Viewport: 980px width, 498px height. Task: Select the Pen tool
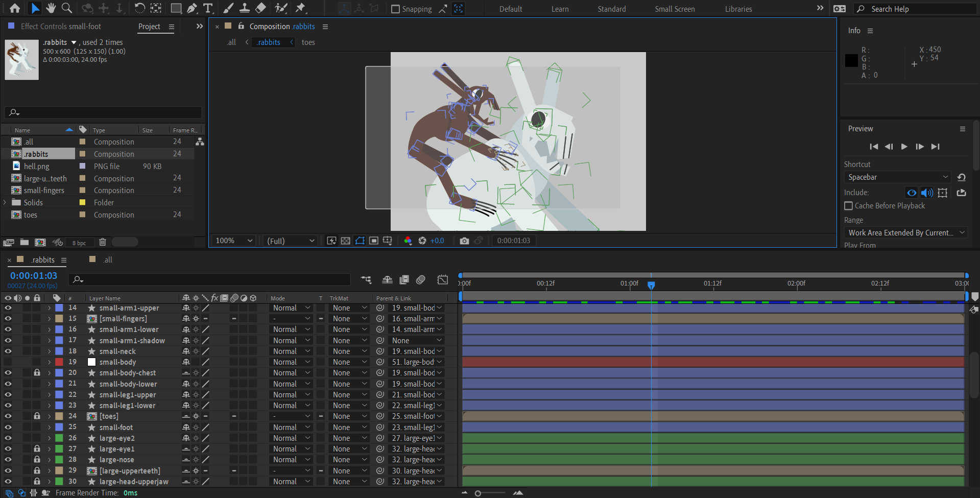192,8
